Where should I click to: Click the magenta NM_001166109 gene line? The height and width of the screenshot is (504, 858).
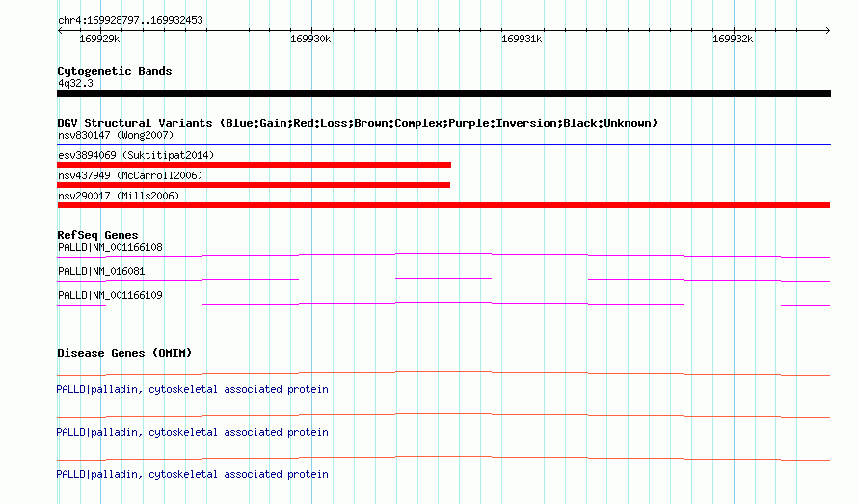click(x=443, y=304)
